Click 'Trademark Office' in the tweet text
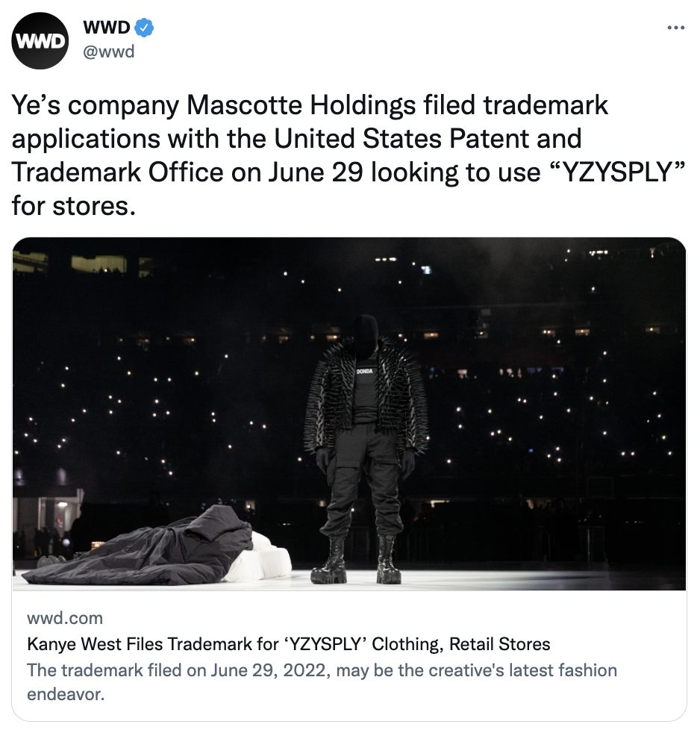This screenshot has height=733, width=700. [x=117, y=172]
